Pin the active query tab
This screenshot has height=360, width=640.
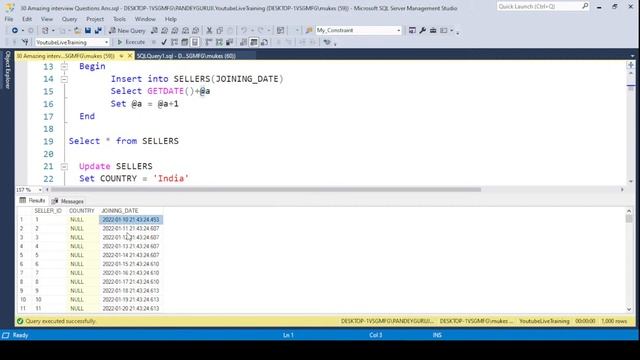tap(121, 56)
